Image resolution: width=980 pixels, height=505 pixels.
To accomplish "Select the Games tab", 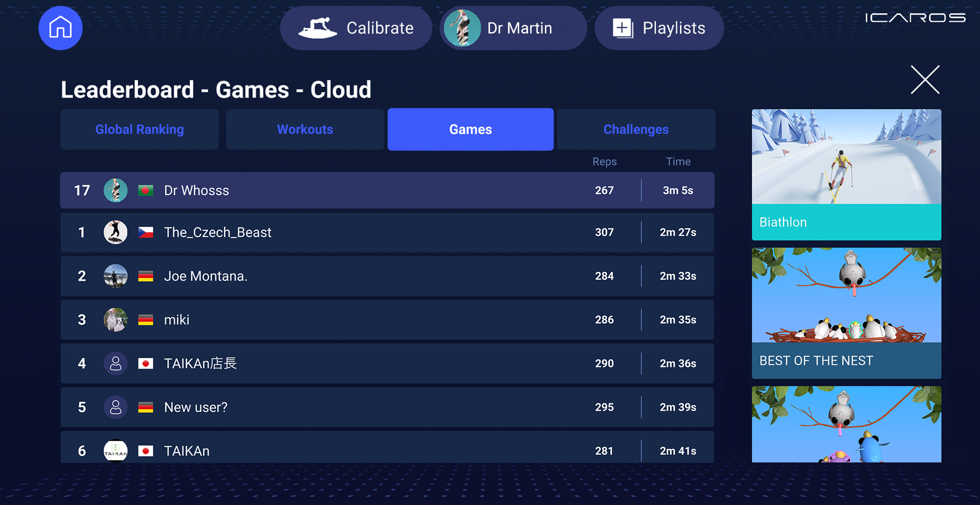I will (471, 129).
